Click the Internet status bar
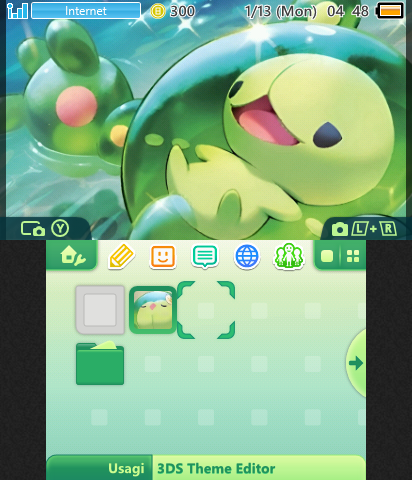 coord(86,11)
